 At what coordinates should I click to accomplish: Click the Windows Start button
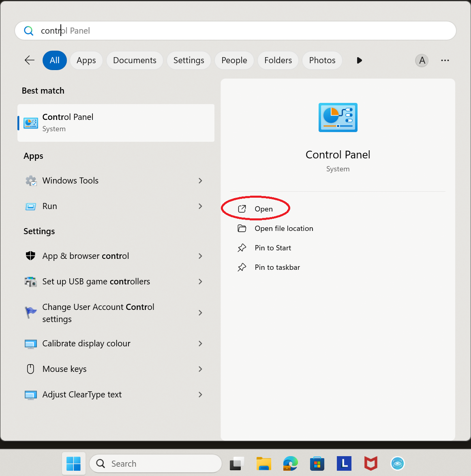pyautogui.click(x=73, y=463)
